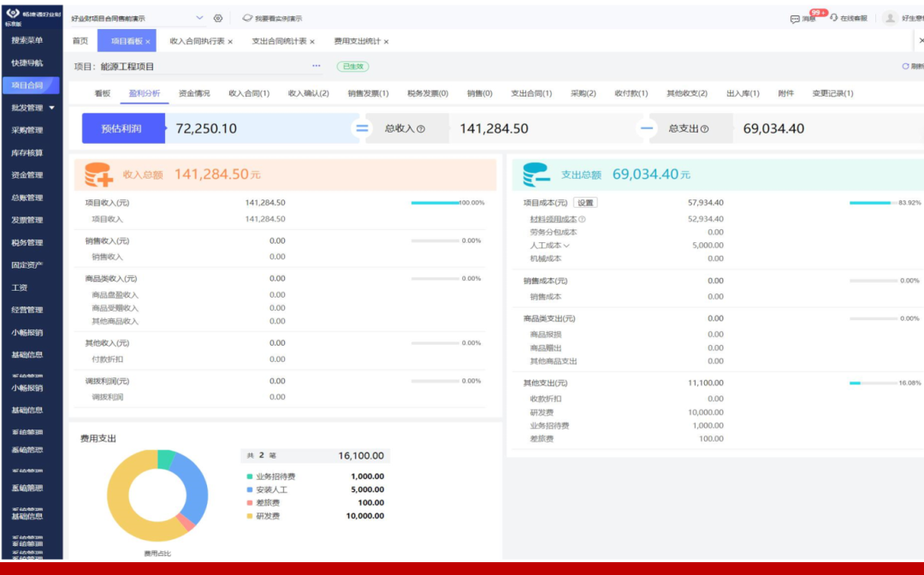Click the settings gear beside the account selector

point(218,18)
